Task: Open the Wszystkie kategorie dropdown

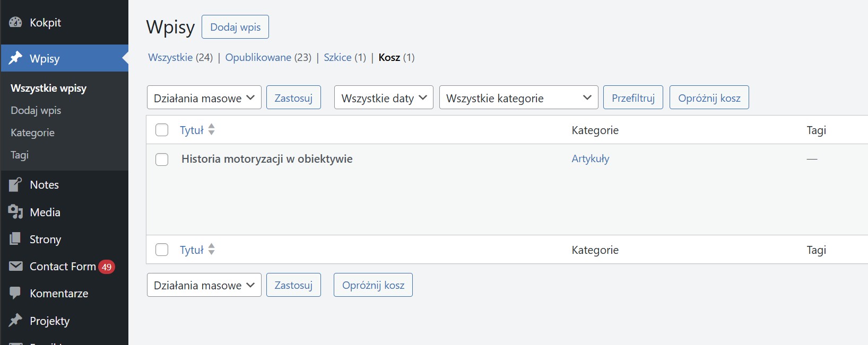Action: click(x=518, y=98)
